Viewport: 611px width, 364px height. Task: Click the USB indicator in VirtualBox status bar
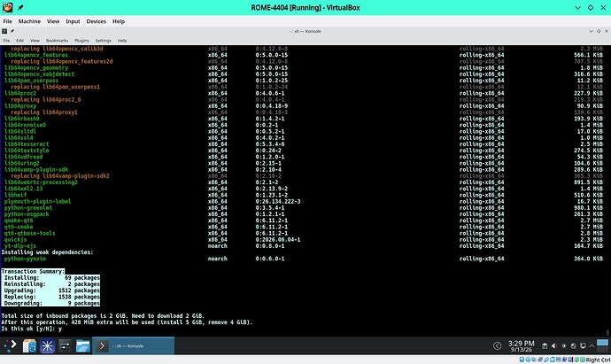(546, 360)
